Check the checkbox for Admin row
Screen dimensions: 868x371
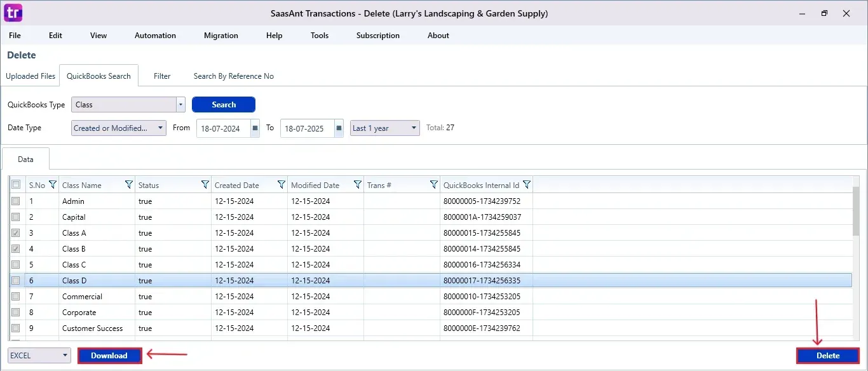coord(16,201)
